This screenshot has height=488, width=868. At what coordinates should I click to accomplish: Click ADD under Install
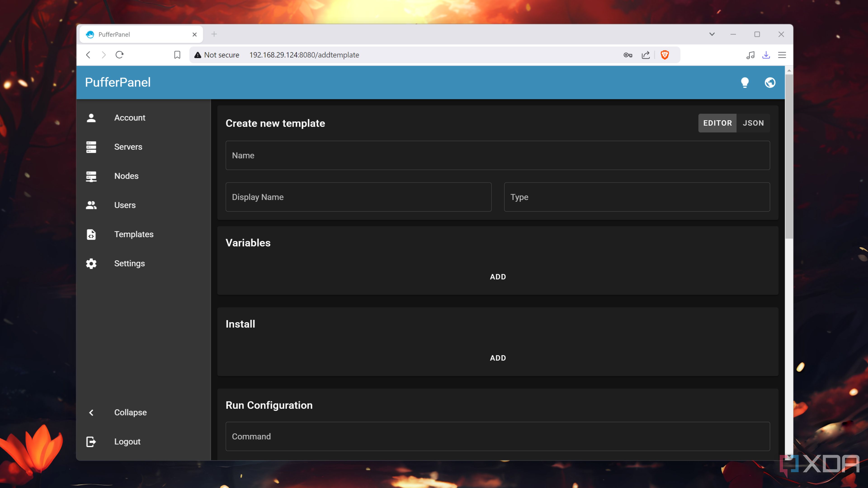pyautogui.click(x=498, y=358)
